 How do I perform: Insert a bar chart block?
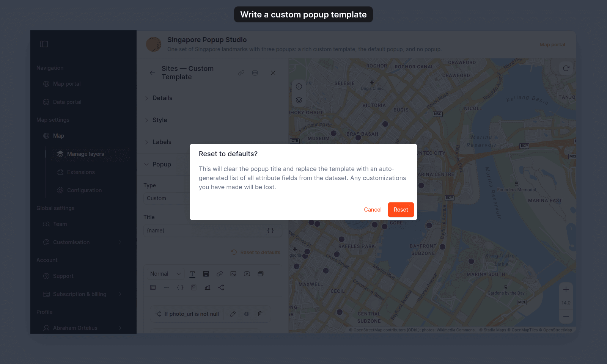pos(208,287)
